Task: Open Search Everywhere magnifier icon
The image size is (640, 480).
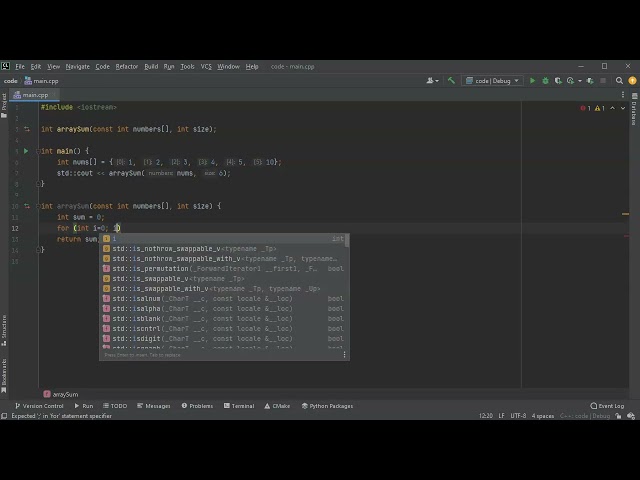Action: (x=619, y=81)
